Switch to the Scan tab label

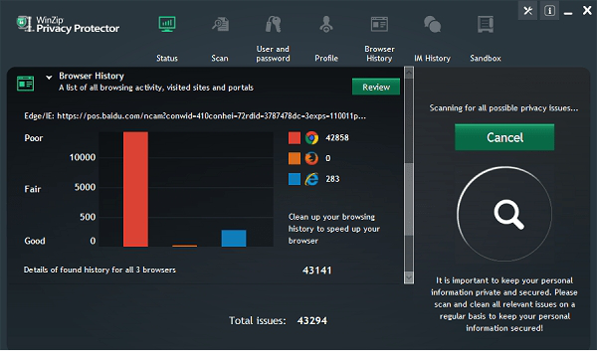click(x=220, y=59)
